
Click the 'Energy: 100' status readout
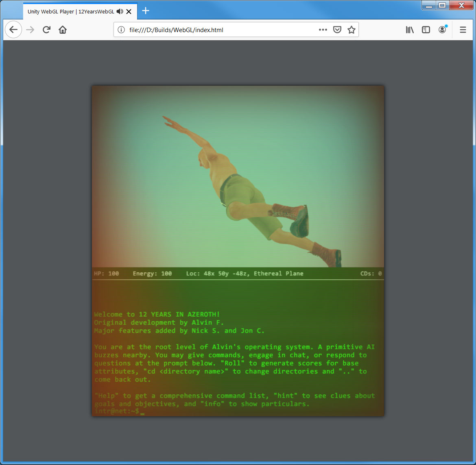152,274
